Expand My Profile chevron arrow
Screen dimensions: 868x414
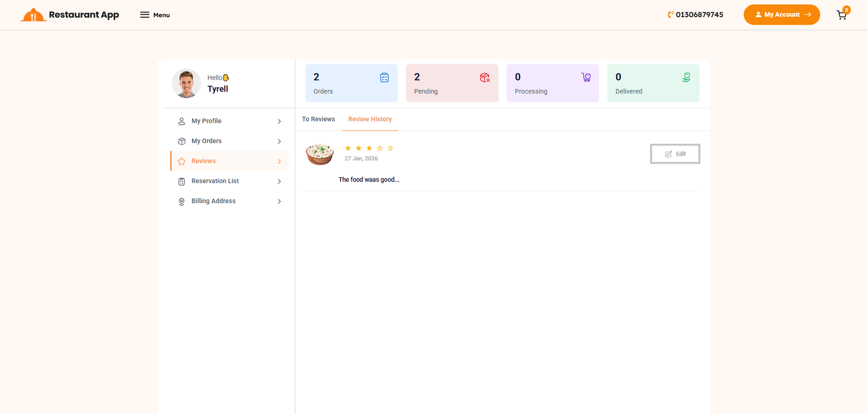click(x=279, y=121)
